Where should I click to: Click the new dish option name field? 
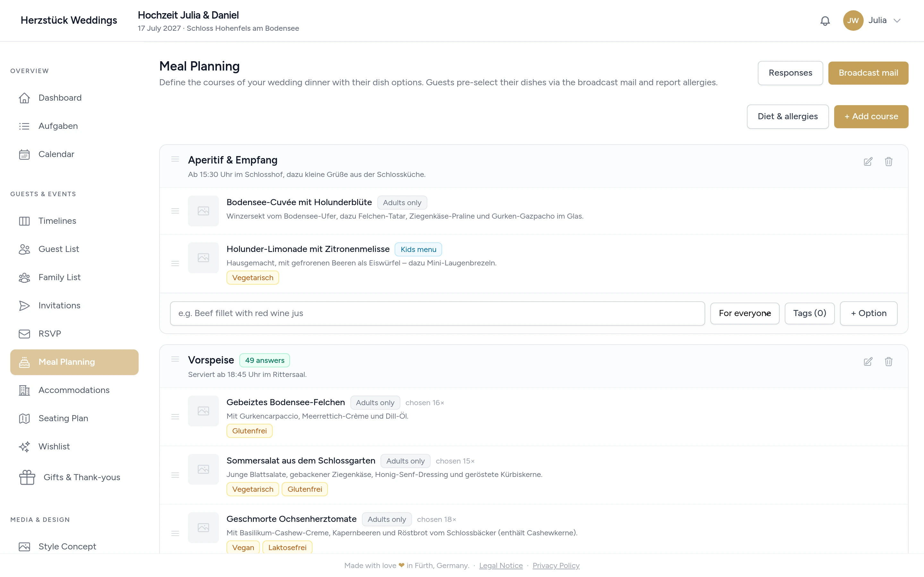(437, 313)
